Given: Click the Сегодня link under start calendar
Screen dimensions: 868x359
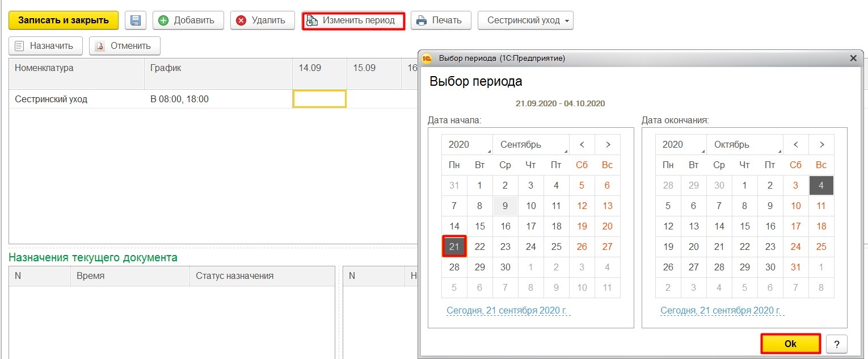Looking at the screenshot, I should pyautogui.click(x=508, y=311).
